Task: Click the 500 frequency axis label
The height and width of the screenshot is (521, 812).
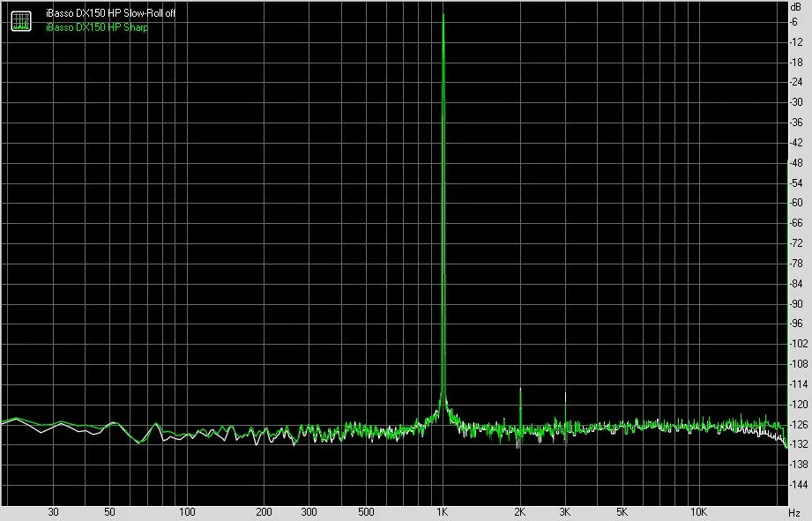Action: (366, 512)
